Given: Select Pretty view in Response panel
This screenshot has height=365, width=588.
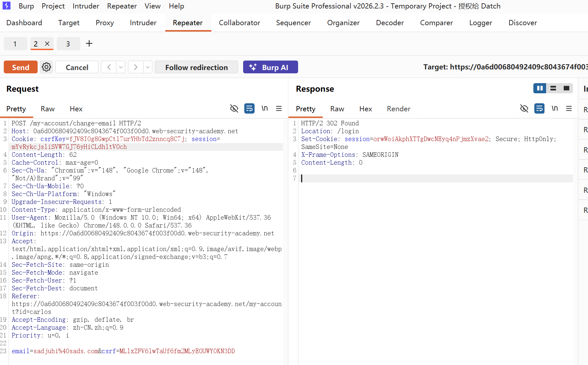Looking at the screenshot, I should [306, 109].
